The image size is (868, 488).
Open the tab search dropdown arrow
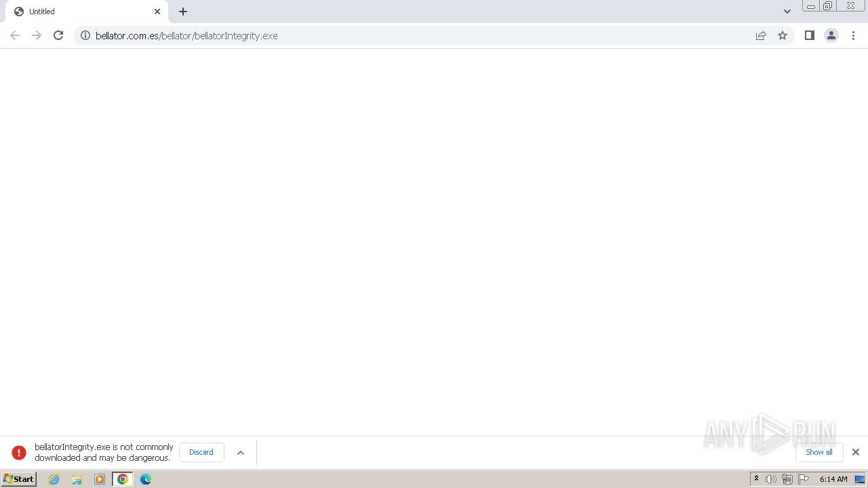point(787,12)
